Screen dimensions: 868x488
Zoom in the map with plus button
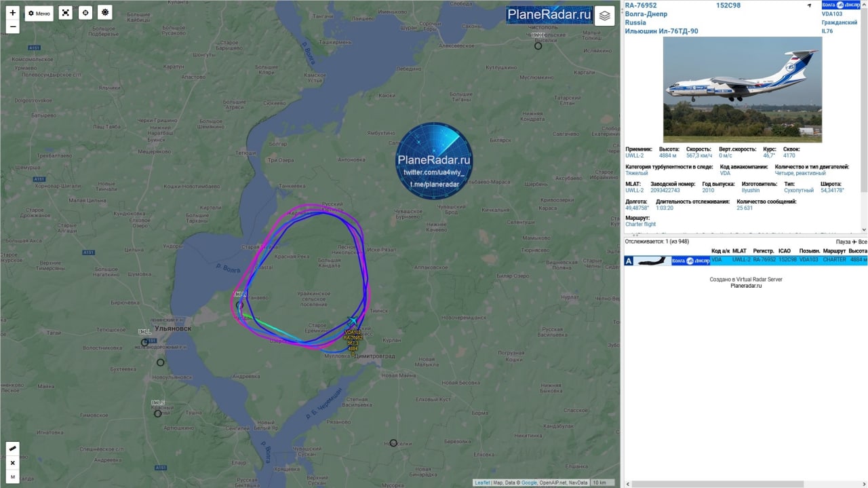(x=12, y=13)
